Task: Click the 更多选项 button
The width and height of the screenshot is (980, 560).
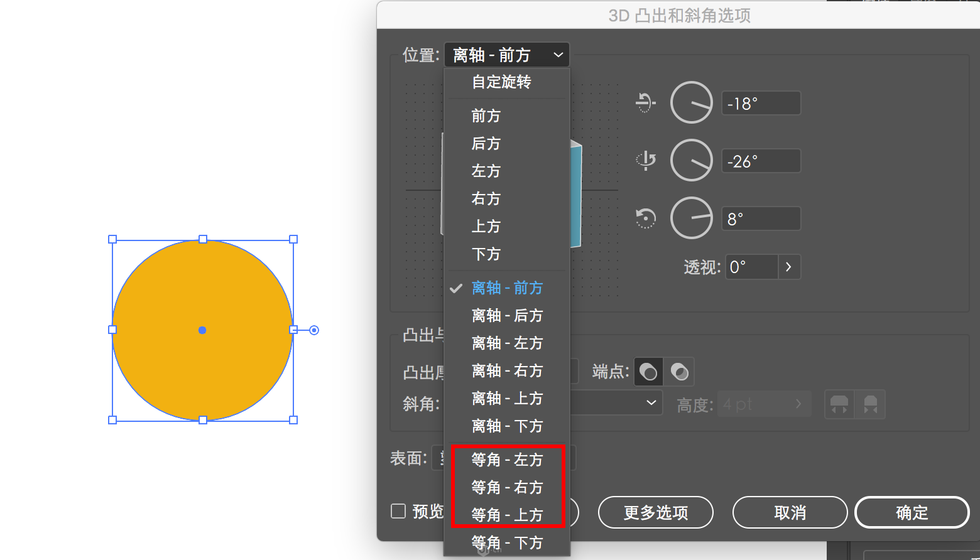Action: (x=655, y=512)
